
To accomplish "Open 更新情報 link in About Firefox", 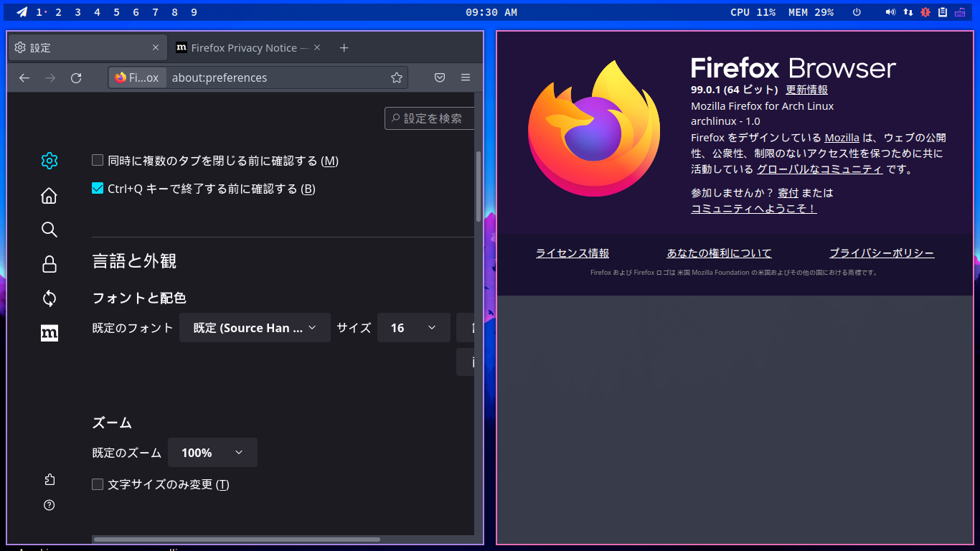I will click(x=806, y=90).
